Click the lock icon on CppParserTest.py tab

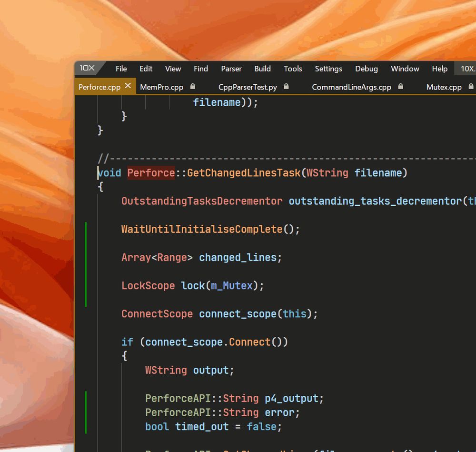pyautogui.click(x=286, y=86)
